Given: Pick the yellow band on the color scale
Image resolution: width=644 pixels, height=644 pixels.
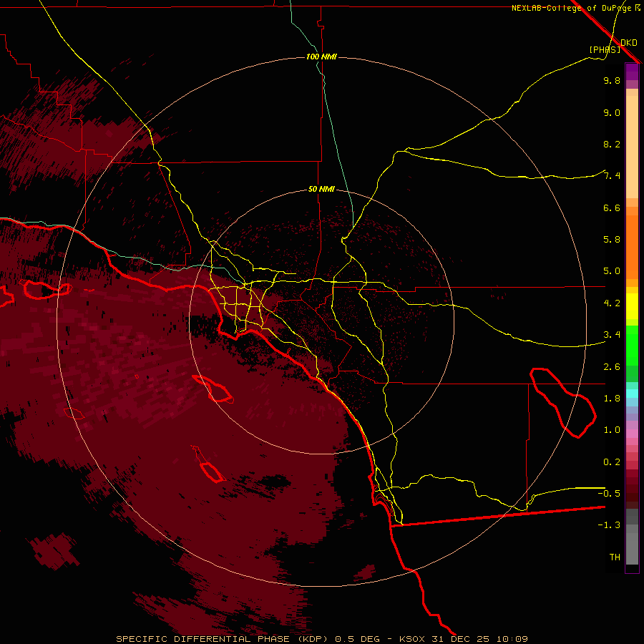Looking at the screenshot, I should (x=632, y=306).
